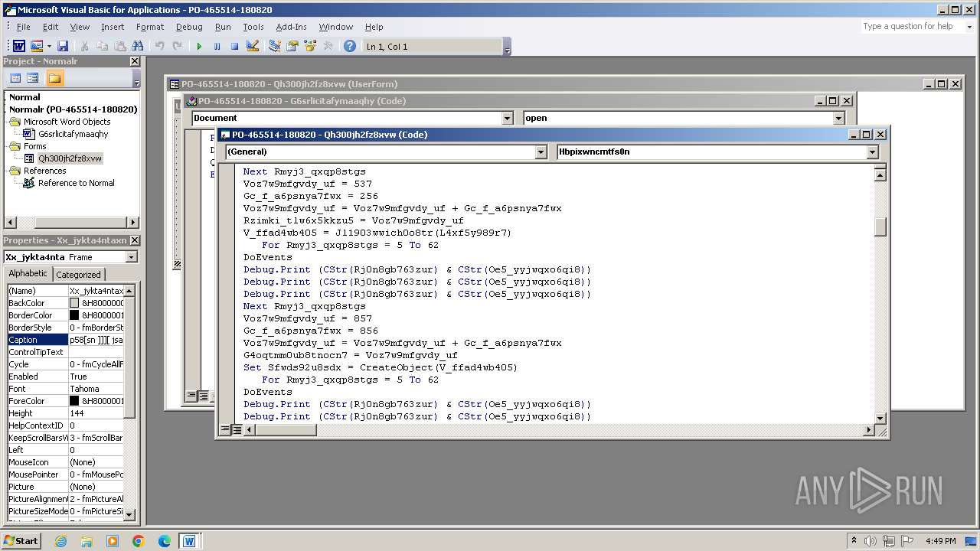The width and height of the screenshot is (980, 551).
Task: Select Qh300jh2fz8xvw form in tree
Action: [70, 158]
